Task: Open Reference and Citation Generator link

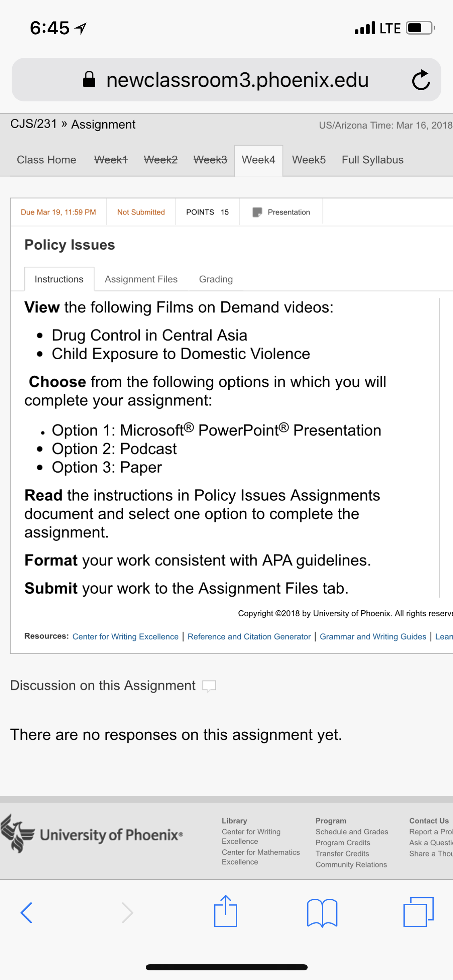Action: tap(249, 636)
